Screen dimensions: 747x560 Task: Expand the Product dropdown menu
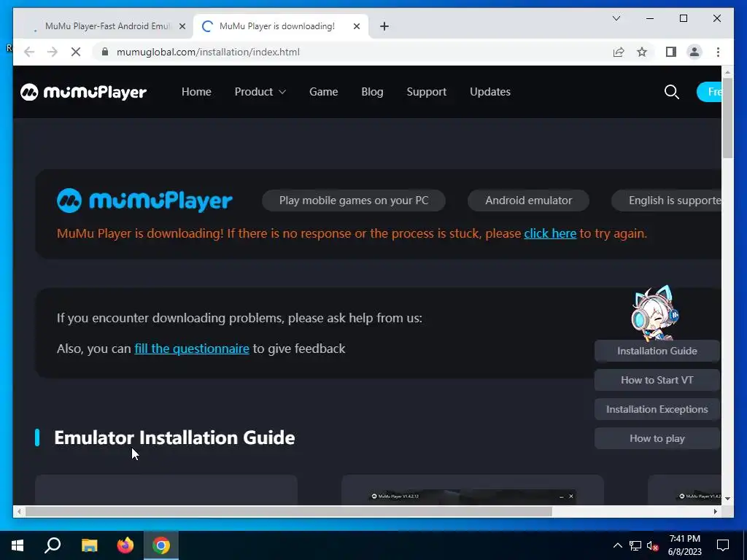(x=260, y=92)
